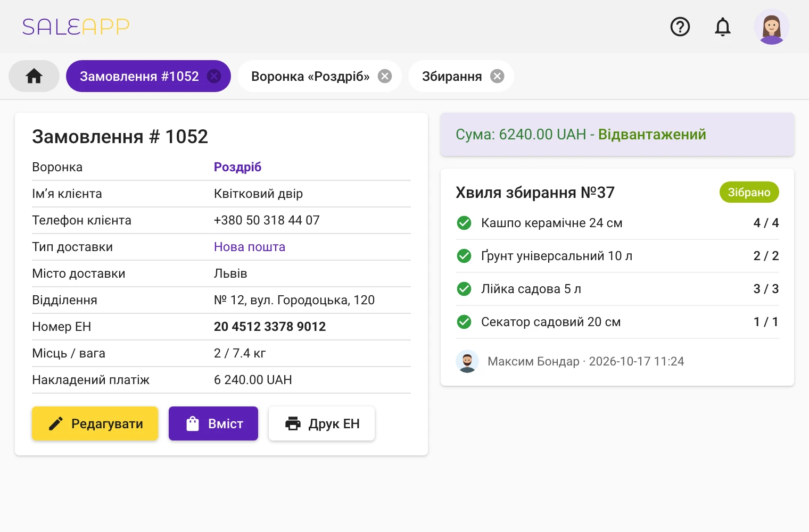This screenshot has height=532, width=809.
Task: Click cash on delivery 6 240.00 UAH
Action: (x=253, y=380)
